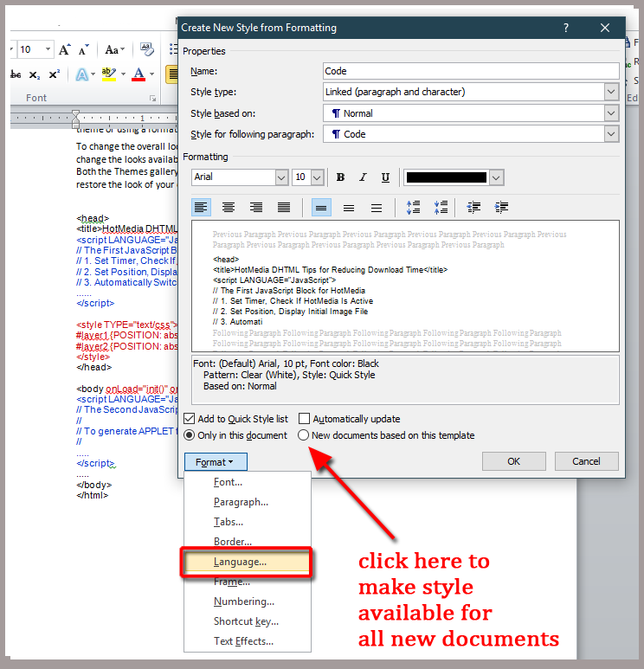Align text left in Formatting section
This screenshot has width=644, height=669.
[201, 208]
